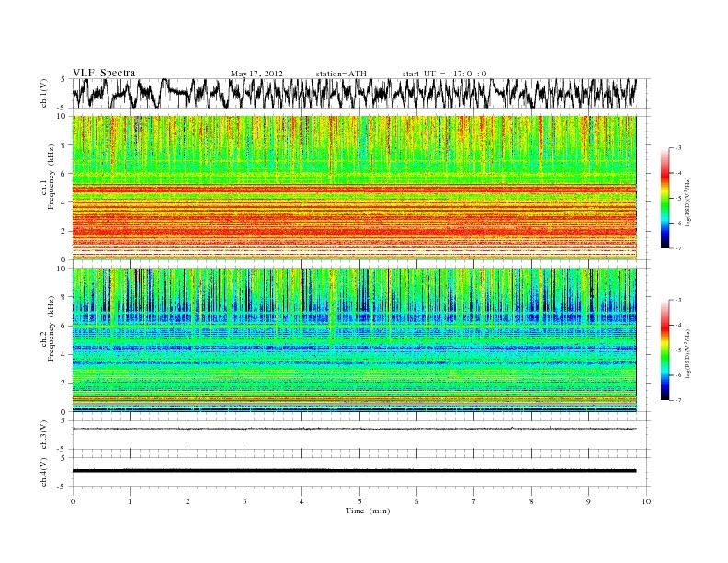The width and height of the screenshot is (728, 563).
Task: Click the 'ch.4(V)' axis label
Action: coord(43,472)
